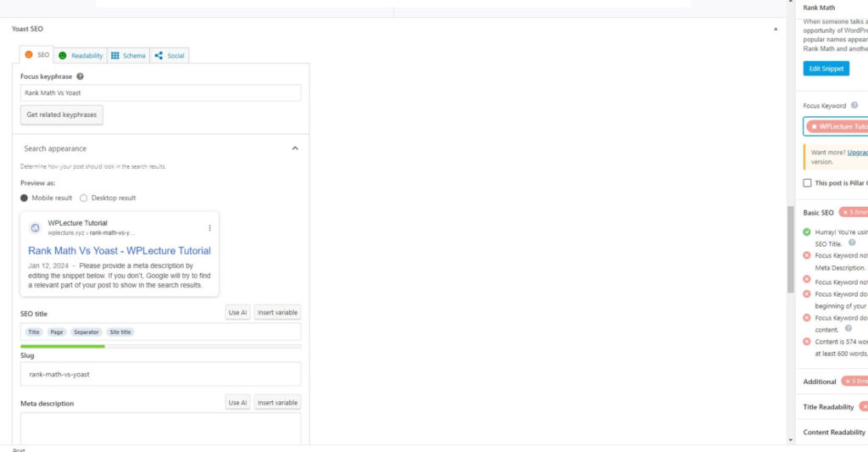Click the sidebar vertical scrollbar thumb
This screenshot has height=452, width=868.
[791, 249]
